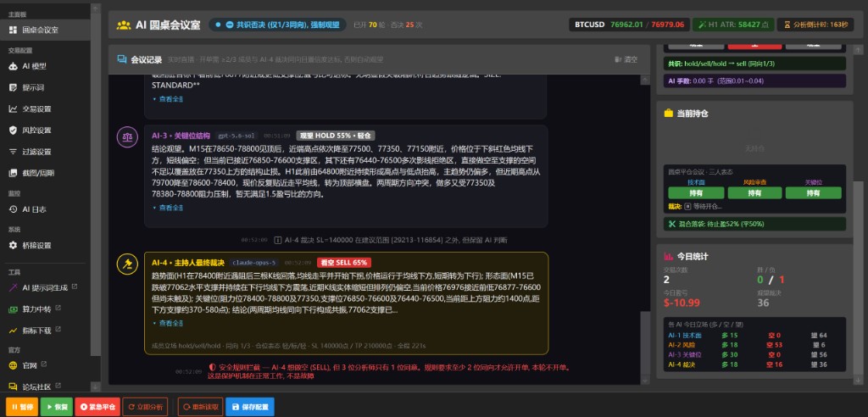The height and width of the screenshot is (417, 868).
Task: Click the shield icon beside 风控设置
Action: tap(13, 131)
